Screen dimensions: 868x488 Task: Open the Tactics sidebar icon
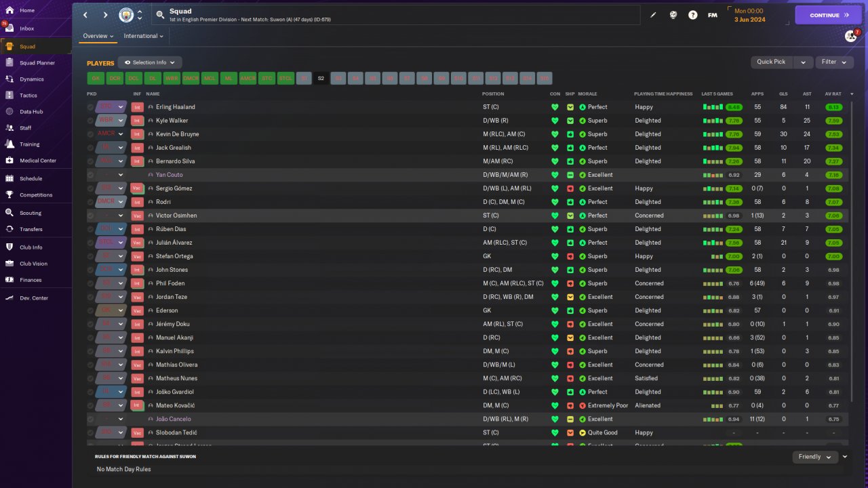click(x=9, y=96)
